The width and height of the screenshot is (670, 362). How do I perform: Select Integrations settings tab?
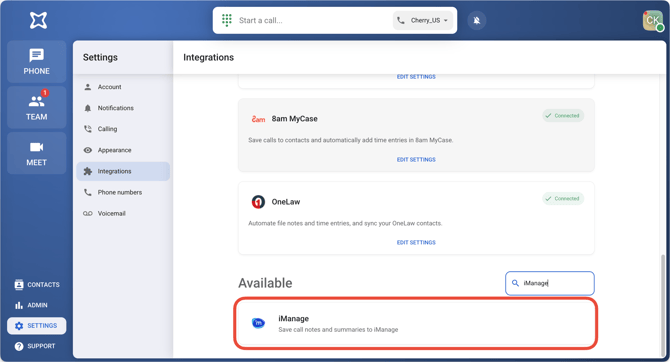(123, 171)
